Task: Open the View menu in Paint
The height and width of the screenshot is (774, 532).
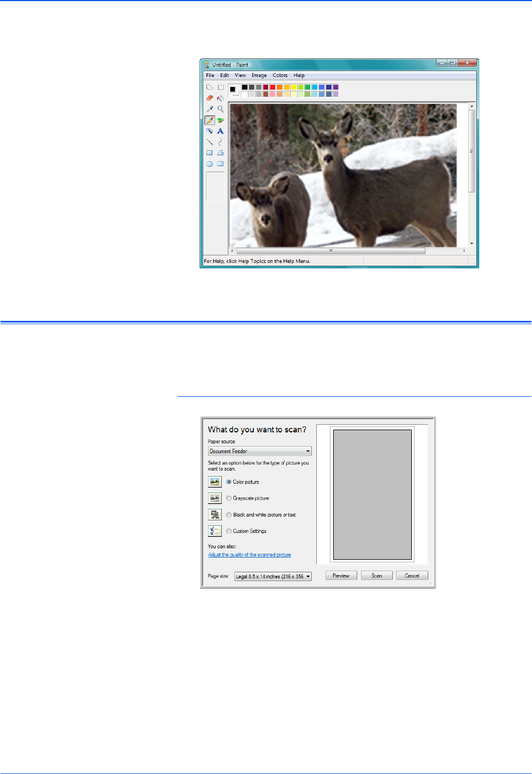Action: [x=240, y=75]
